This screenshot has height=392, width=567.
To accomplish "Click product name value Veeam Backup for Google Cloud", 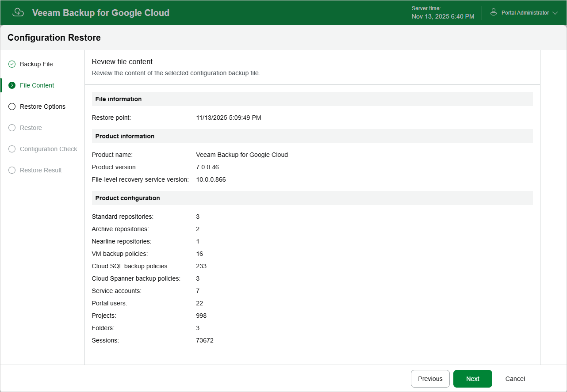I will pos(242,155).
